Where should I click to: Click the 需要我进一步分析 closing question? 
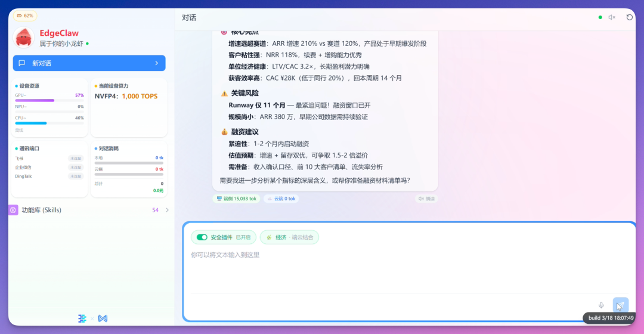tap(315, 180)
